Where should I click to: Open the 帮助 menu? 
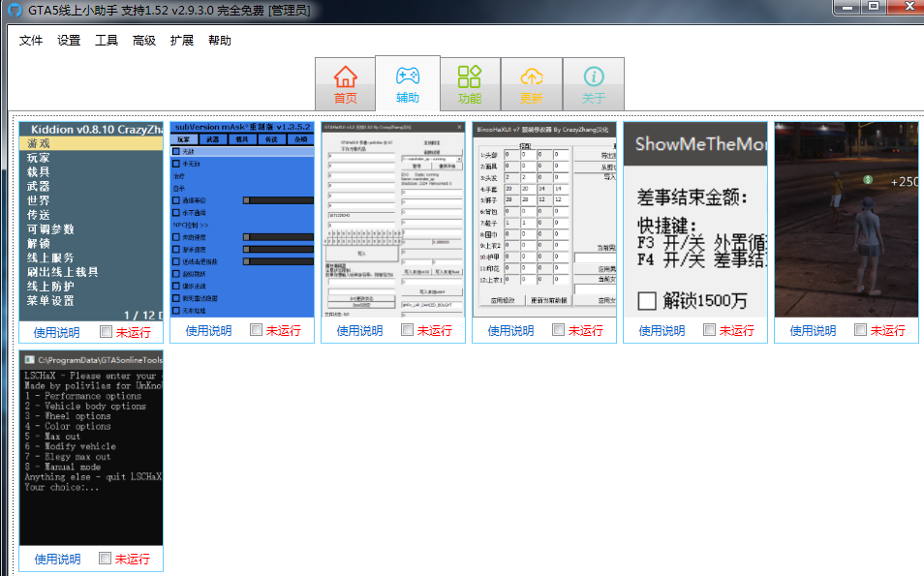point(220,41)
